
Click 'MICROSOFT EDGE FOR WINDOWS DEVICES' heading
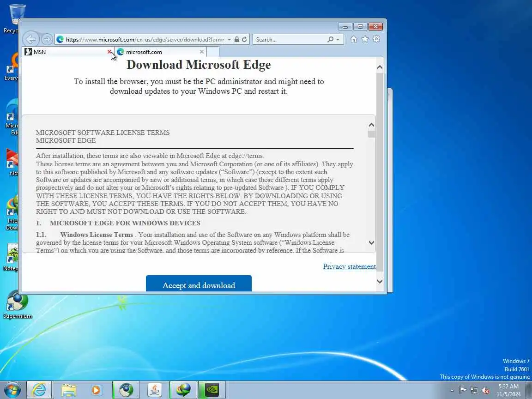pos(125,223)
